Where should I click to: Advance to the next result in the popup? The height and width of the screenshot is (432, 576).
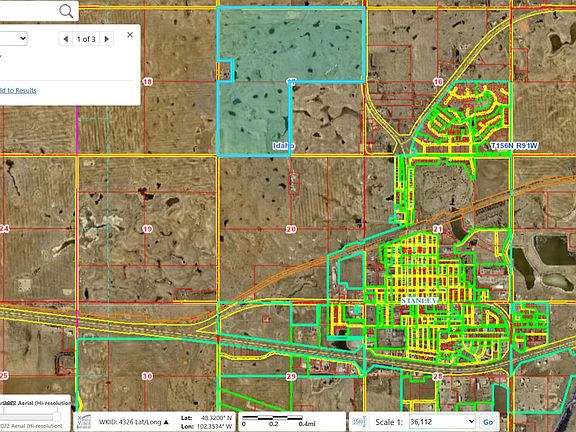pos(107,39)
